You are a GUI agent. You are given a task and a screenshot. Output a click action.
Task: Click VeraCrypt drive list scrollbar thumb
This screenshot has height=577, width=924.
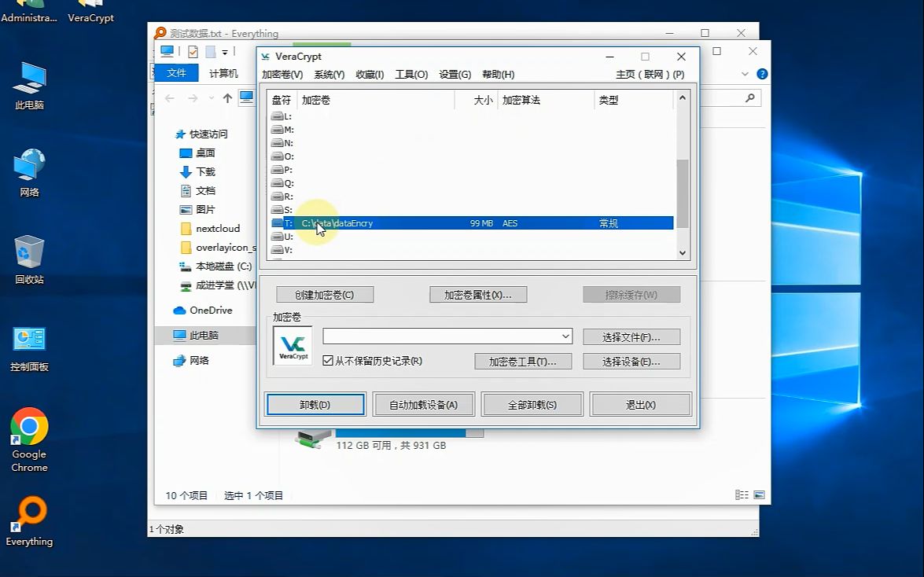click(683, 193)
